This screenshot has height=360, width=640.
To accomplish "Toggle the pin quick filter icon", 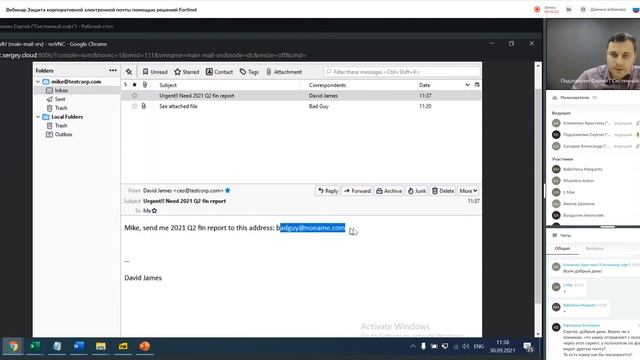I will click(x=129, y=72).
